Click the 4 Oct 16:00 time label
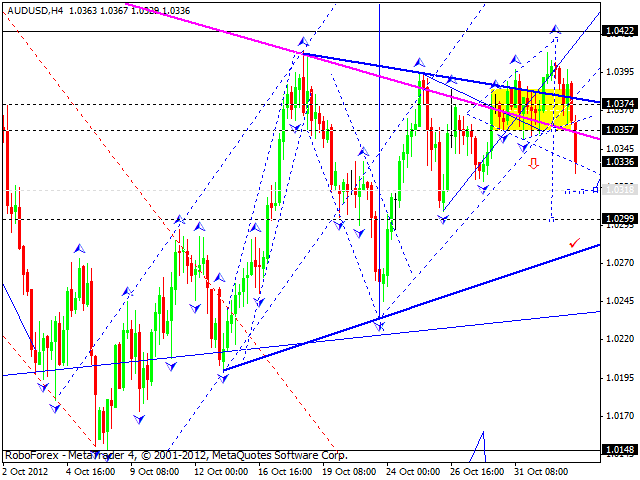Screen dimensions: 640x480 point(91,471)
